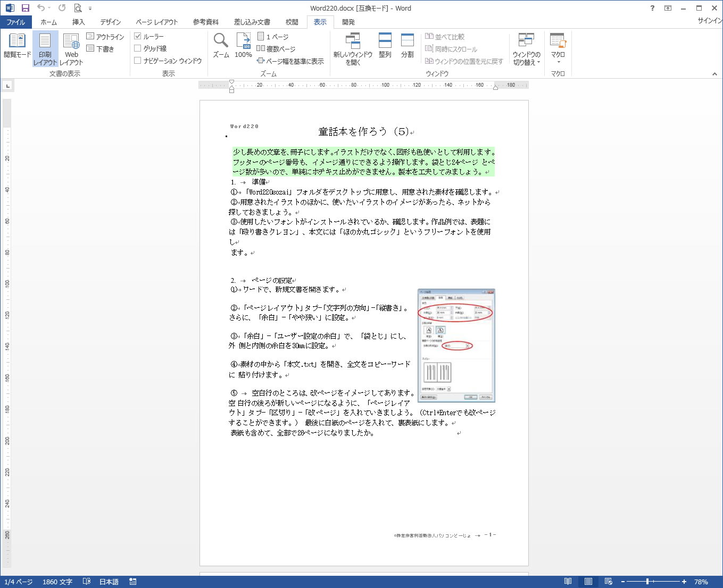This screenshot has width=723, height=588.
Task: Click the zoom slider in status bar
Action: point(647,582)
